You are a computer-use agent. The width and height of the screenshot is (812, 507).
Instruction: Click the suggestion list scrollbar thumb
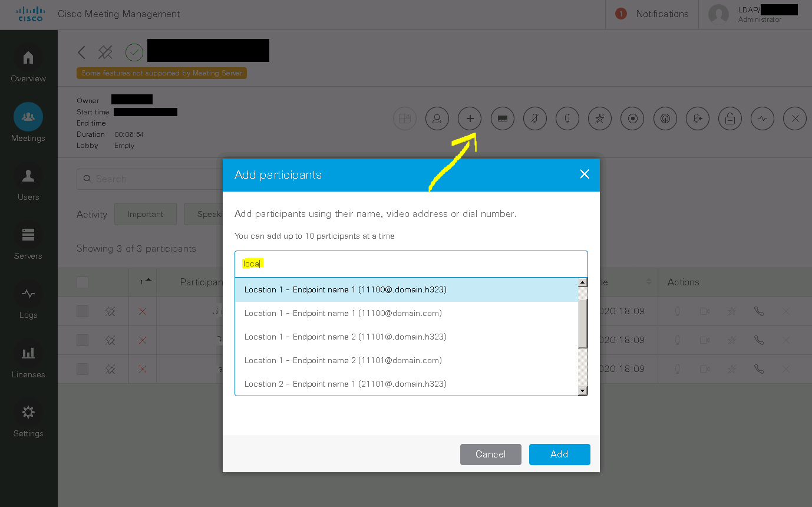[x=583, y=323]
